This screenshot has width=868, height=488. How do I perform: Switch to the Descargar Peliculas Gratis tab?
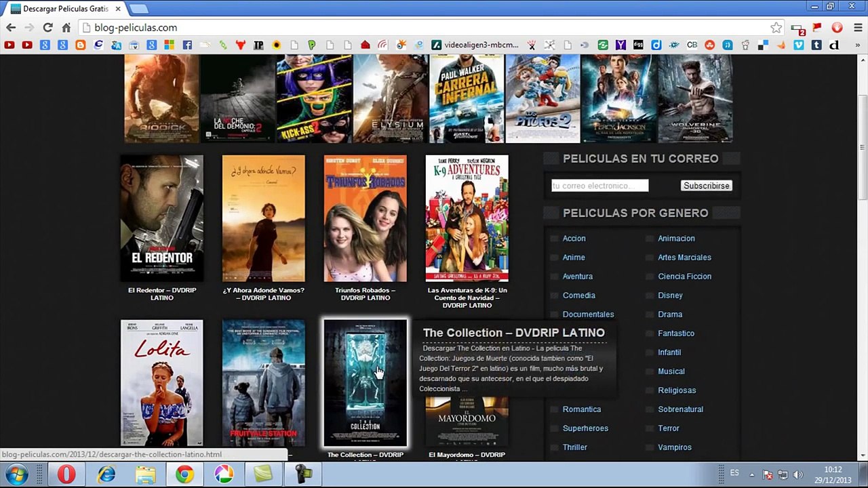click(65, 9)
